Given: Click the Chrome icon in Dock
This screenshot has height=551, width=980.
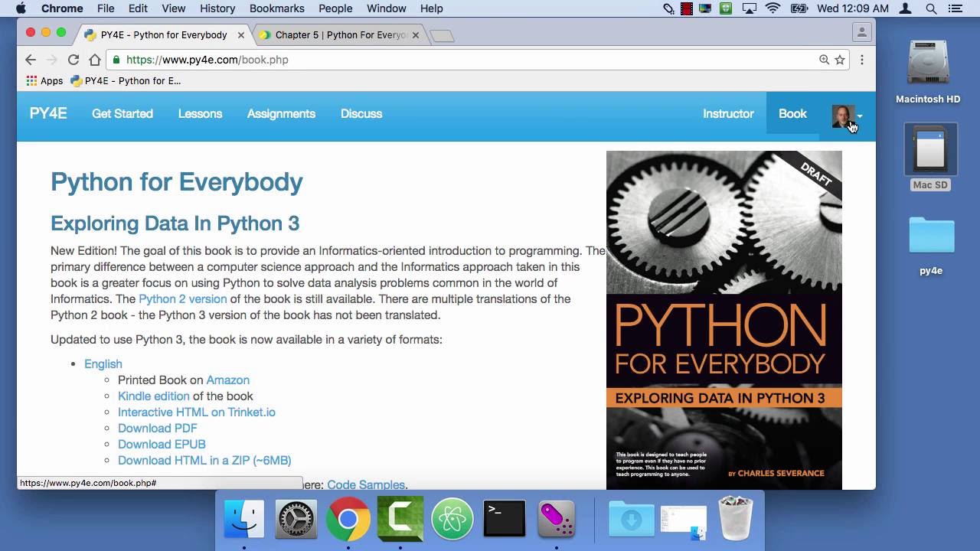Looking at the screenshot, I should [348, 519].
